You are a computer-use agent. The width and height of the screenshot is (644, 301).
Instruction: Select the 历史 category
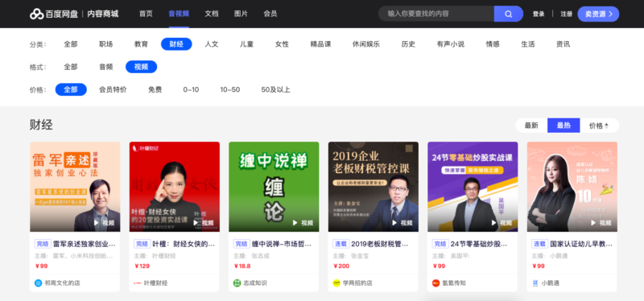coord(408,44)
